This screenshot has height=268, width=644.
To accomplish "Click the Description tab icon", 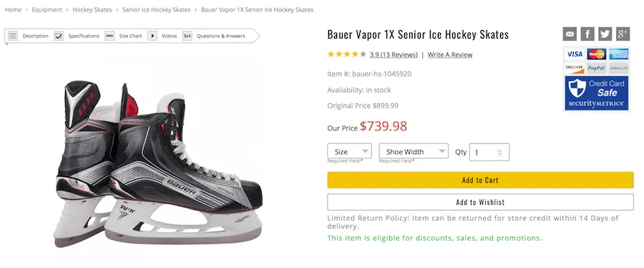I will coord(13,36).
